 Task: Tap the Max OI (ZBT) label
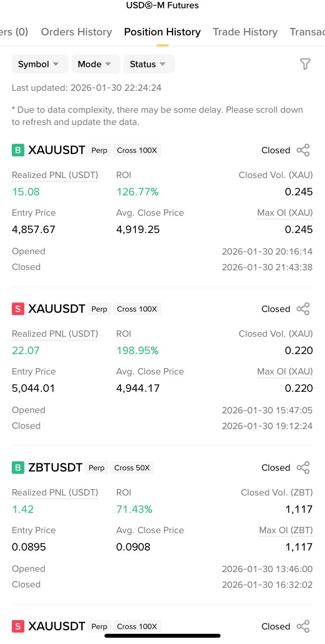pyautogui.click(x=286, y=530)
